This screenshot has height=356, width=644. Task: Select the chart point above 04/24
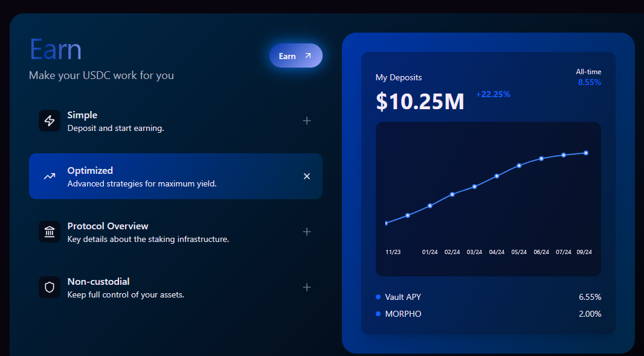pos(497,176)
